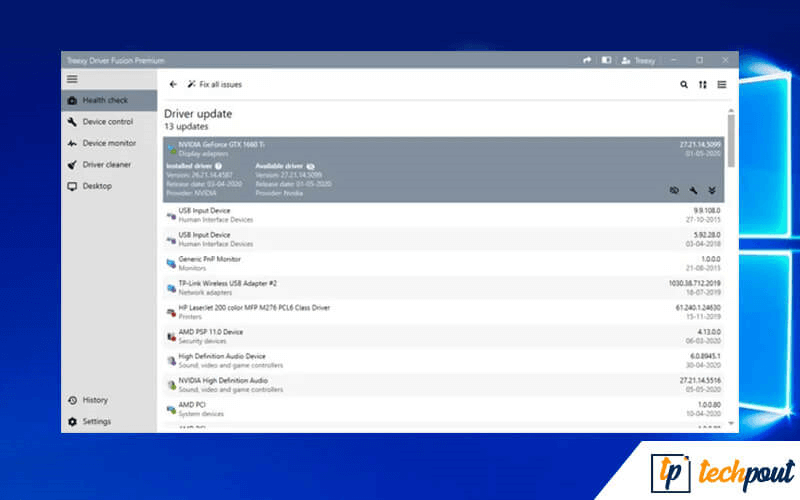Click the driver list vertical scrollbar
Image resolution: width=800 pixels, height=500 pixels.
click(731, 140)
